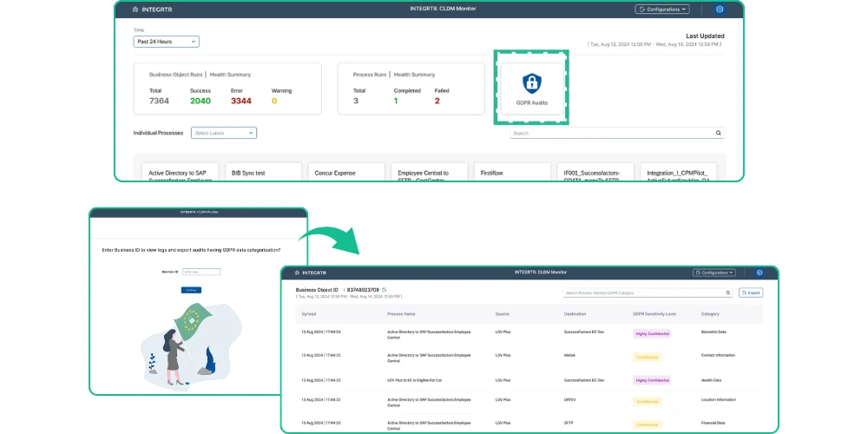The height and width of the screenshot is (434, 868).
Task: Click Confidential badge in Location Information row
Action: (x=648, y=401)
